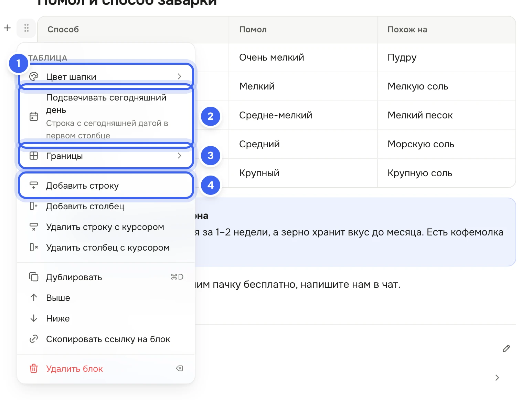This screenshot has width=532, height=400.
Task: Click the Похож на column header
Action: tap(446, 30)
